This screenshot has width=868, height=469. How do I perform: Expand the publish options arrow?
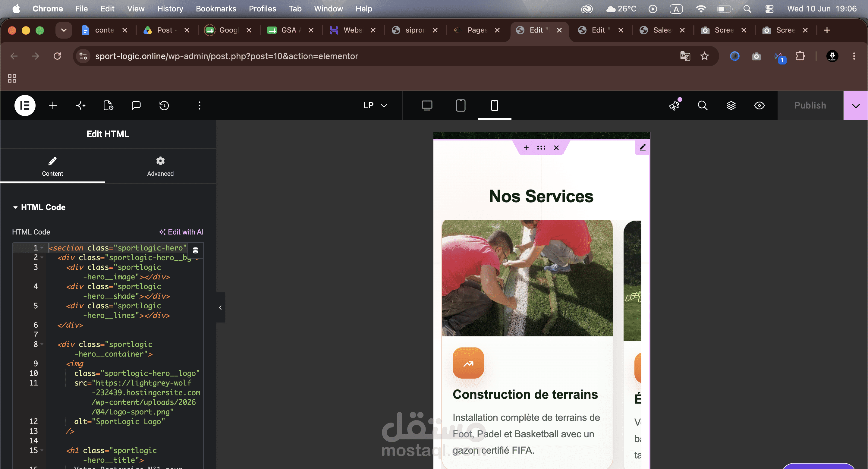click(x=856, y=105)
